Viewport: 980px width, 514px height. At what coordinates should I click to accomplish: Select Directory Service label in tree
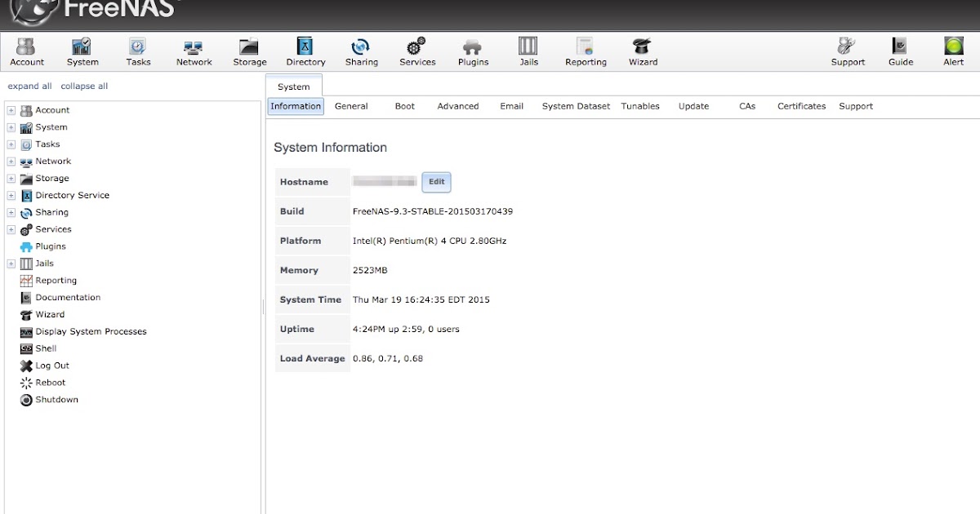(x=72, y=196)
